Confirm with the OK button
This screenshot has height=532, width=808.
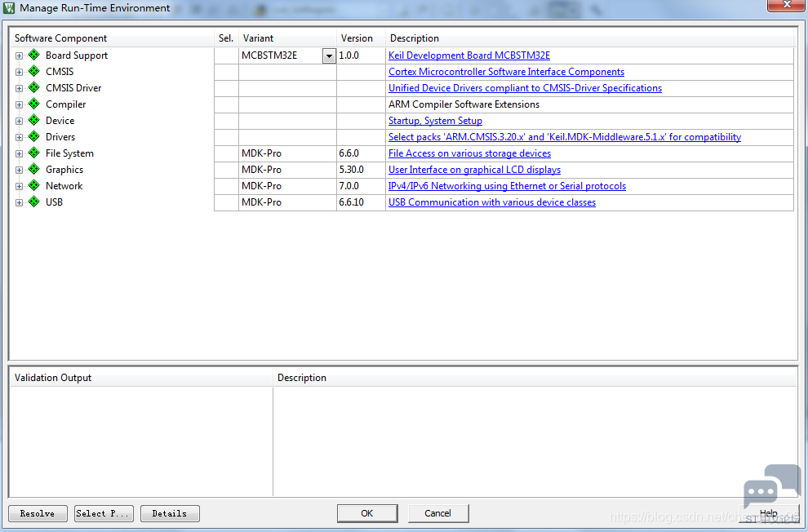point(367,513)
